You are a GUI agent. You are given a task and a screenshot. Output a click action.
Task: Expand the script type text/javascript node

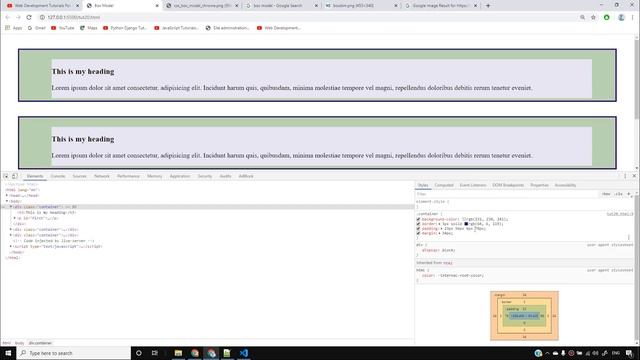click(x=11, y=247)
